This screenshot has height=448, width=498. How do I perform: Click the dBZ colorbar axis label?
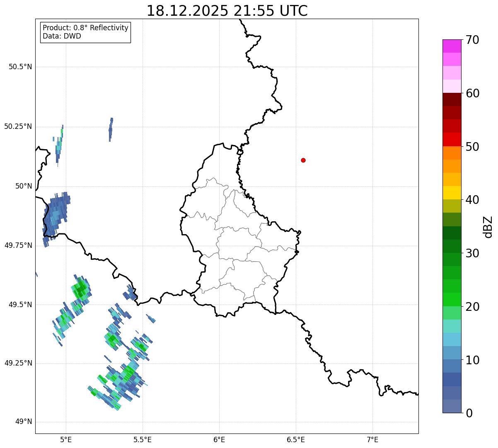pos(488,226)
